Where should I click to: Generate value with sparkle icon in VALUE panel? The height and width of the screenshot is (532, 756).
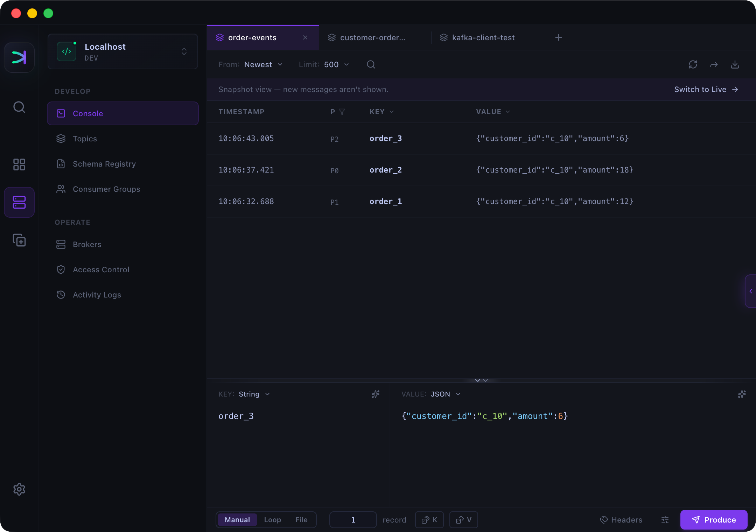(x=742, y=394)
